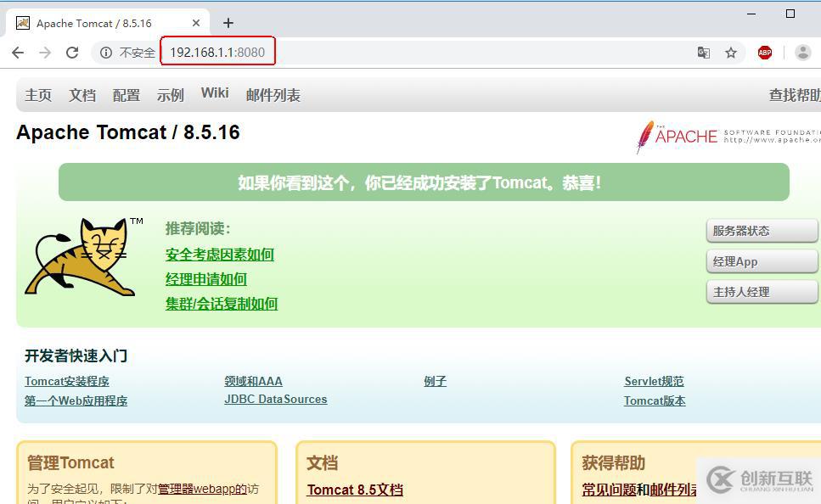Screen dimensions: 821x504
Task: Click the green 恭喜 success banner
Action: pos(424,182)
